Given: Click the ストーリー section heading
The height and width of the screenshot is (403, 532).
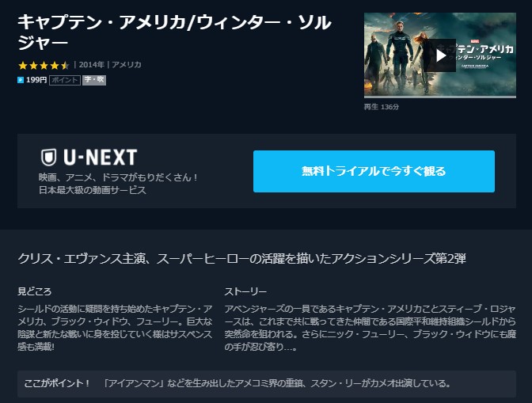Looking at the screenshot, I should (x=245, y=291).
